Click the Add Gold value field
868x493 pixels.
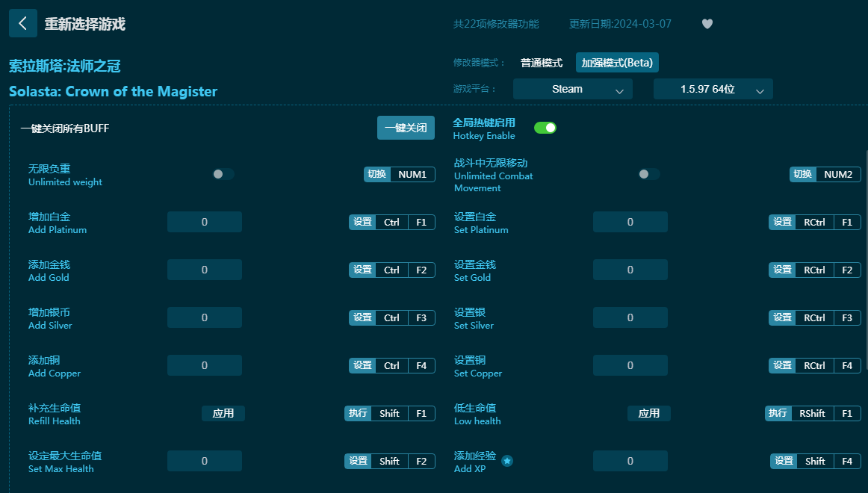204,270
